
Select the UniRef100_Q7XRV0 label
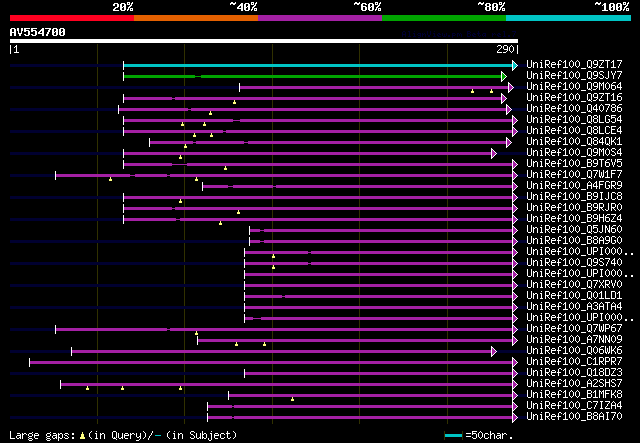(574, 285)
